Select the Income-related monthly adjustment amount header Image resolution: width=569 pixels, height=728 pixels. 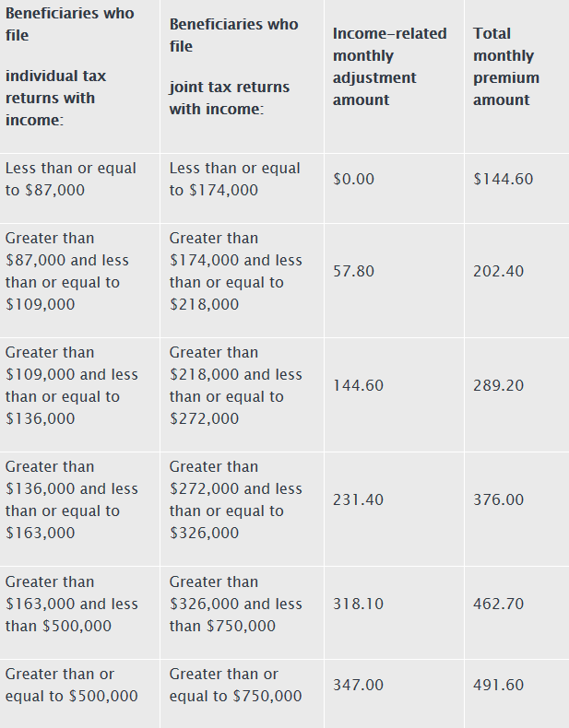click(x=390, y=66)
